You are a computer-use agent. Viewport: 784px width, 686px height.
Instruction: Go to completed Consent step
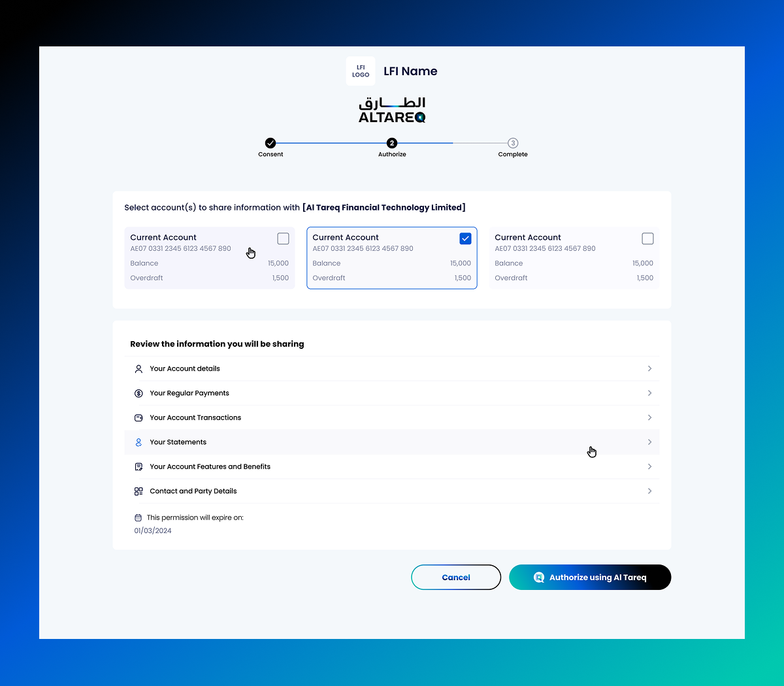tap(270, 143)
